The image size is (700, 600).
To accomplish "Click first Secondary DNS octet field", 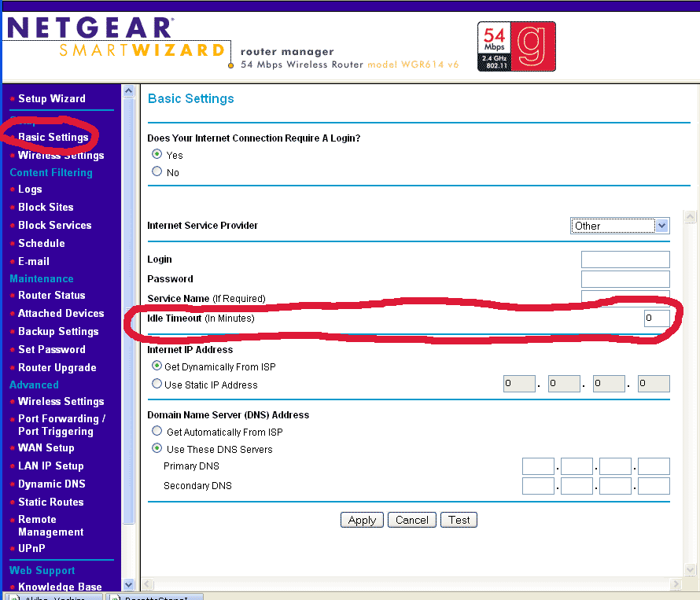I will [x=539, y=486].
